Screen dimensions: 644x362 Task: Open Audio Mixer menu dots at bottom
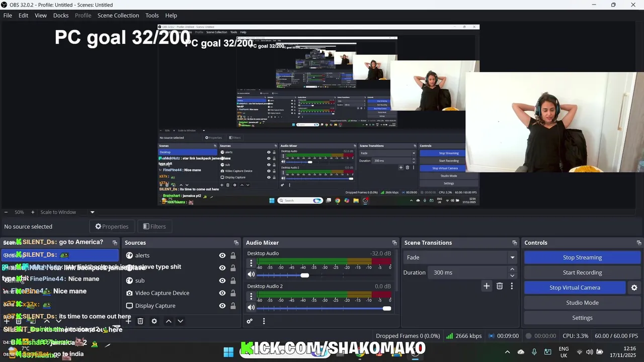(264, 321)
